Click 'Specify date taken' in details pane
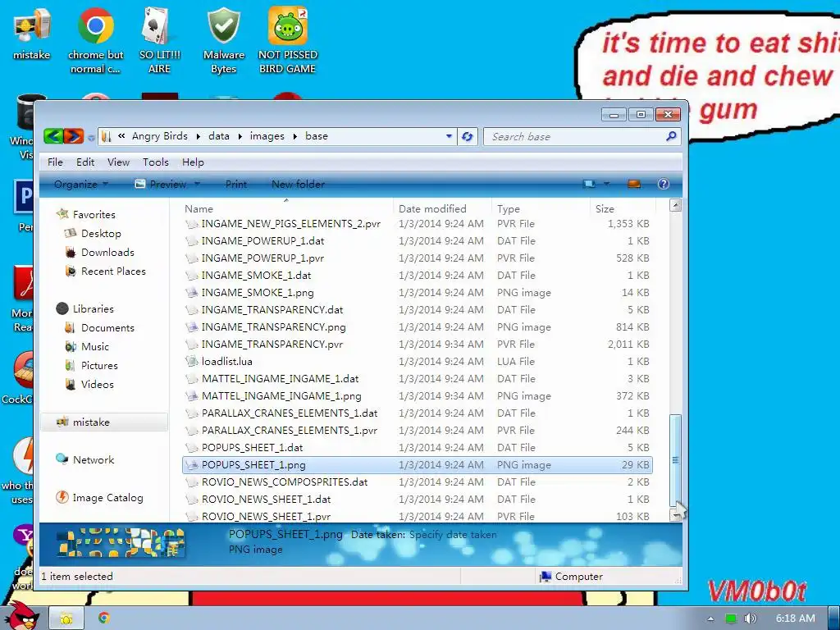Viewport: 840px width, 630px height. click(x=453, y=535)
